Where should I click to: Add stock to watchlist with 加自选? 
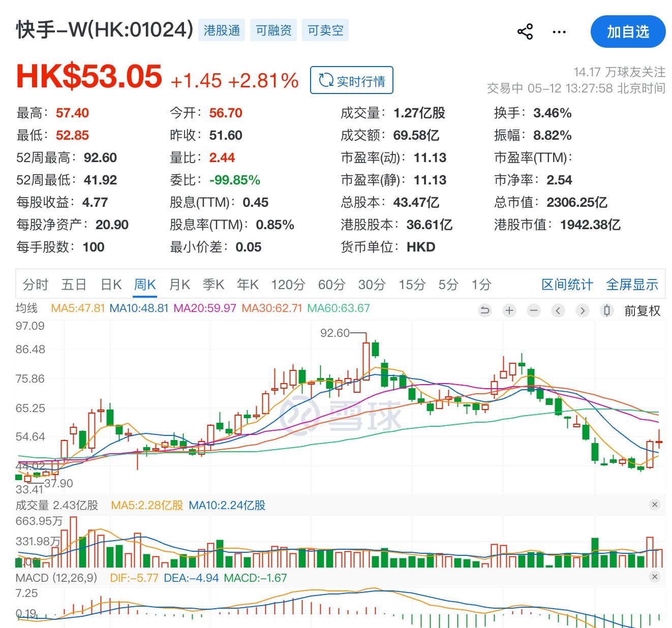tap(628, 32)
